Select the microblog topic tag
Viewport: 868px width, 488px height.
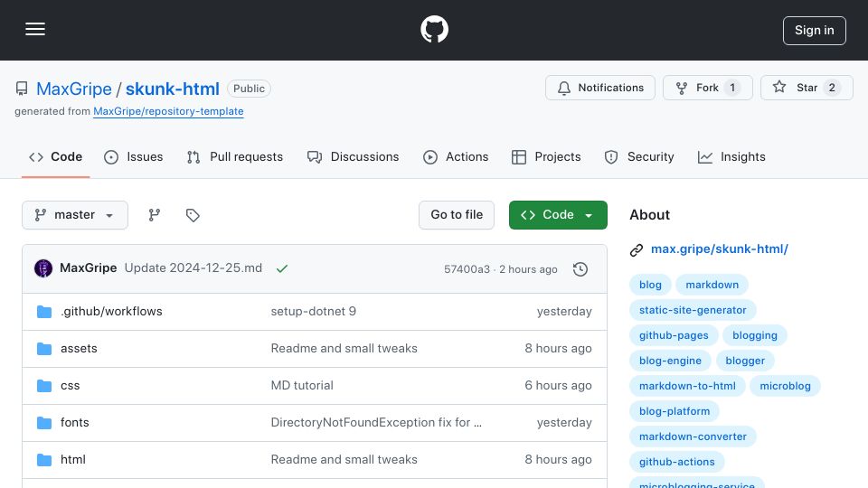pyautogui.click(x=785, y=386)
